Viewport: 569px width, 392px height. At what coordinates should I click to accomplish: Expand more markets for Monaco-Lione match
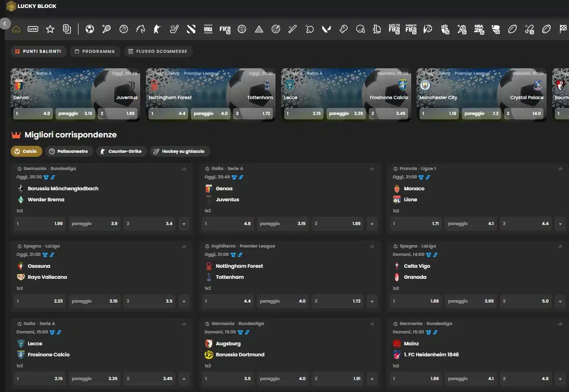[560, 224]
